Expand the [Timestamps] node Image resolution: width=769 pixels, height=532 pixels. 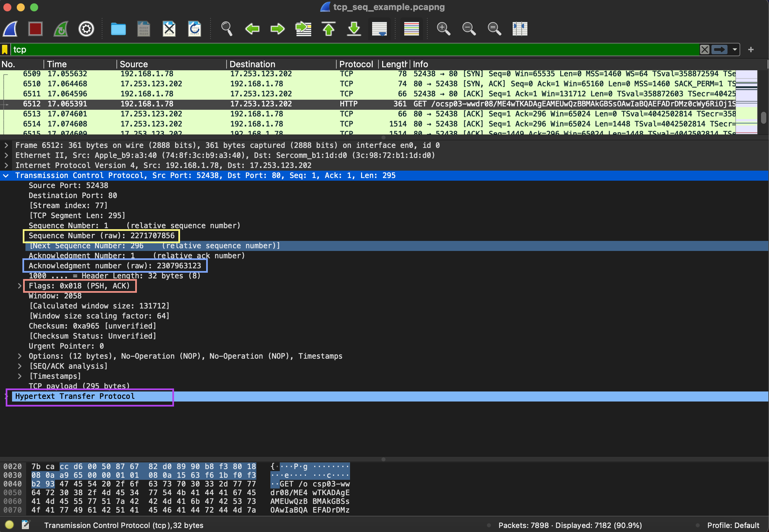point(19,376)
